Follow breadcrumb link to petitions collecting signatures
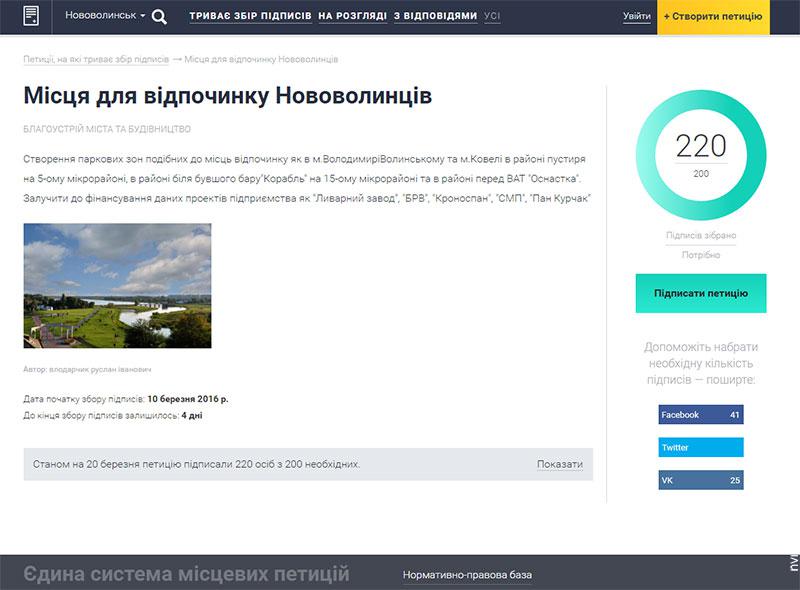The height and width of the screenshot is (590, 800). pyautogui.click(x=96, y=59)
